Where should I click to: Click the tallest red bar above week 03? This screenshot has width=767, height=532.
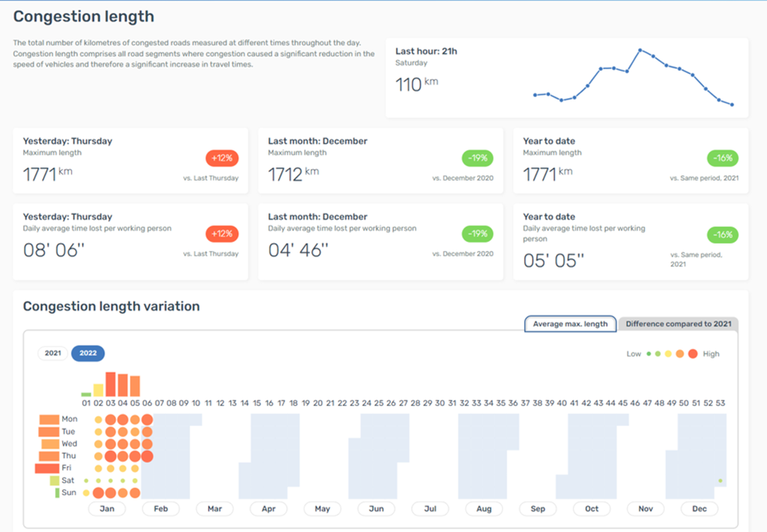point(111,384)
